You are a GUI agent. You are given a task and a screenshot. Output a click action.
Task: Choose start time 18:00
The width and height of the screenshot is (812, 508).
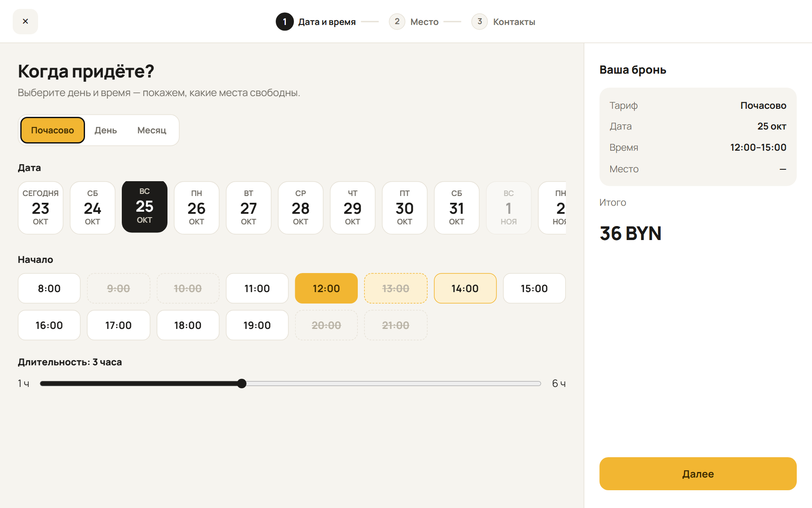point(188,325)
